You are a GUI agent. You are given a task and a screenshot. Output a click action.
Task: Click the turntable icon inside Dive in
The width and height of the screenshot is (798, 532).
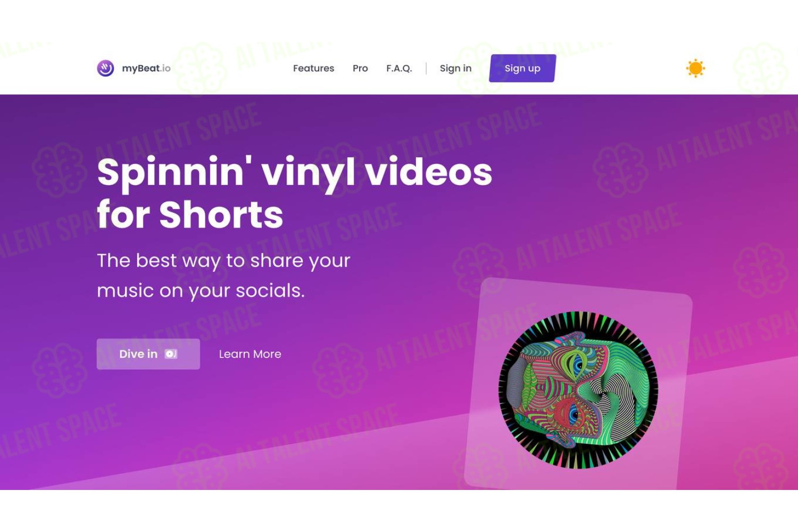click(x=171, y=354)
